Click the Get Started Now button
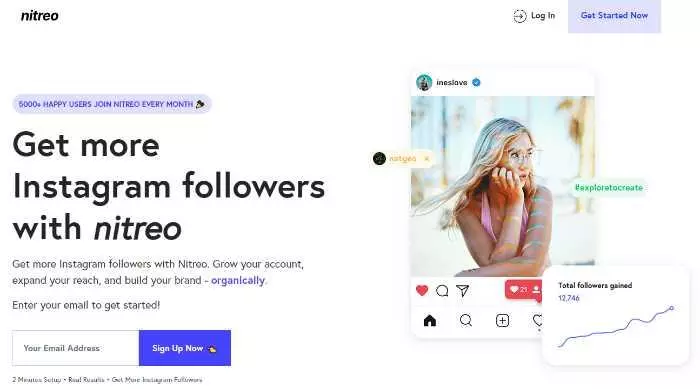The width and height of the screenshot is (700, 389). 614,16
